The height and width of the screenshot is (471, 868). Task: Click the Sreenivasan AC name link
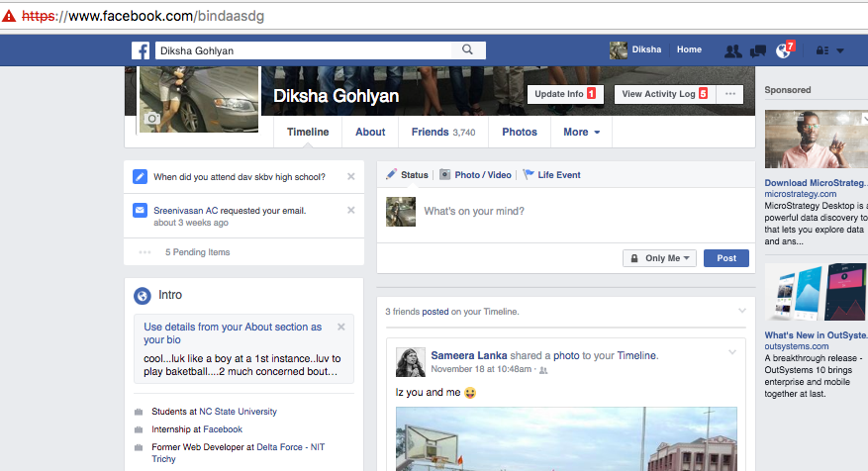[x=185, y=211]
